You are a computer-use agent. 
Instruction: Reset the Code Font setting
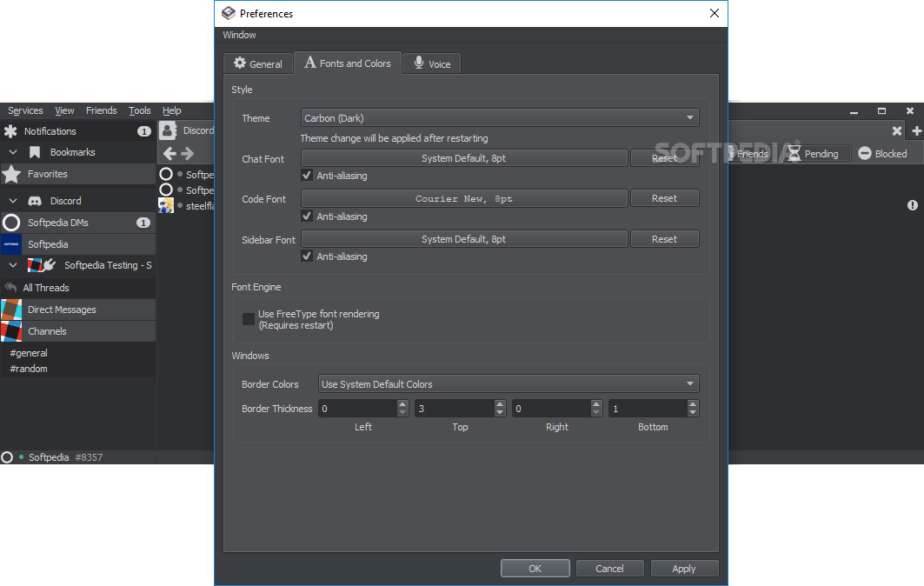click(x=664, y=197)
